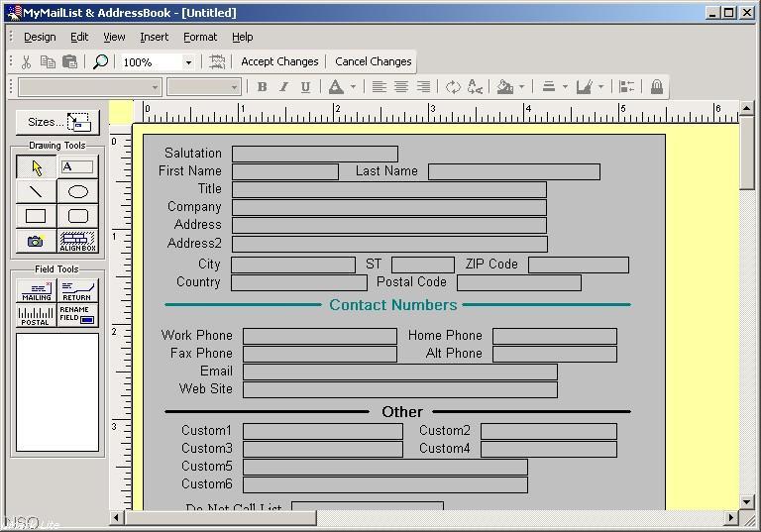Click the magnifying glass zoom icon
Viewport: 761px width, 532px height.
click(100, 62)
